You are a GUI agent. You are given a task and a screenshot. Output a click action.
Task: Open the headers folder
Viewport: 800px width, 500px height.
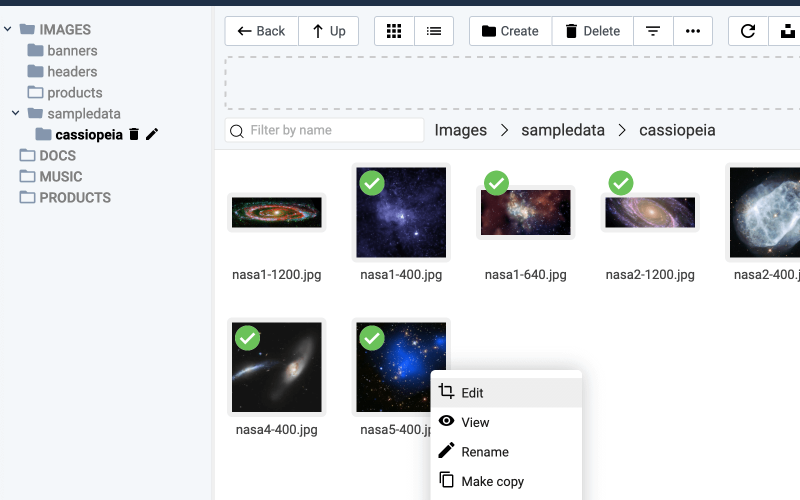[x=62, y=71]
